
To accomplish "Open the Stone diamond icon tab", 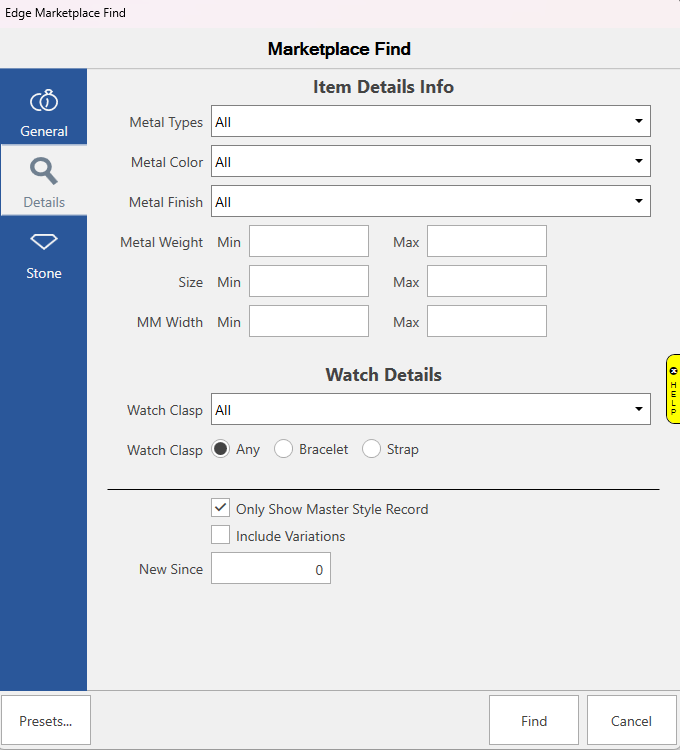I will pos(44,254).
